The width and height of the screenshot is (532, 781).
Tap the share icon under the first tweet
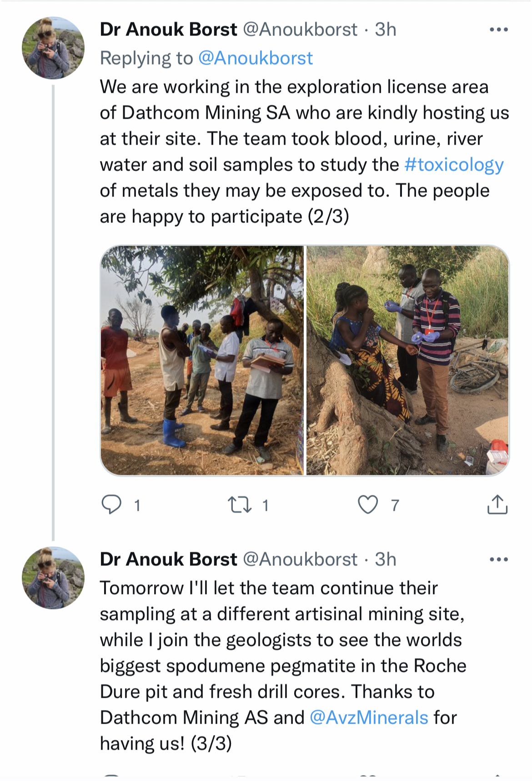click(x=497, y=504)
